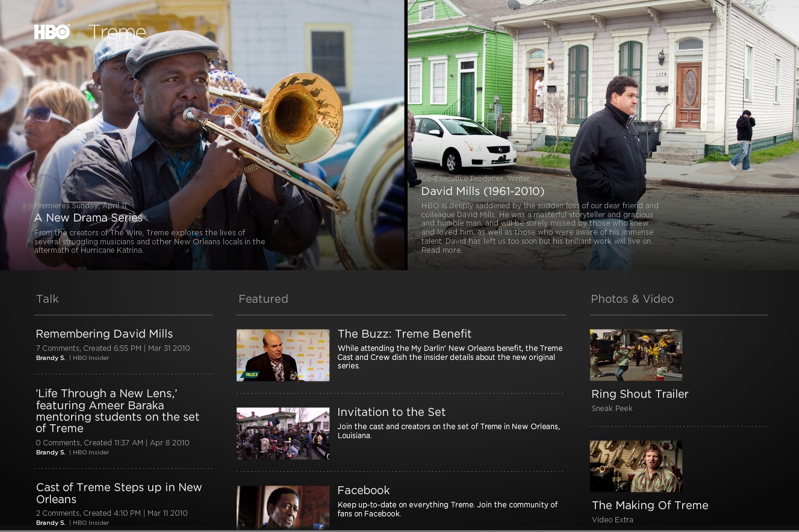Open the Facebook feature thumbnail
This screenshot has height=532, width=799.
click(x=283, y=507)
